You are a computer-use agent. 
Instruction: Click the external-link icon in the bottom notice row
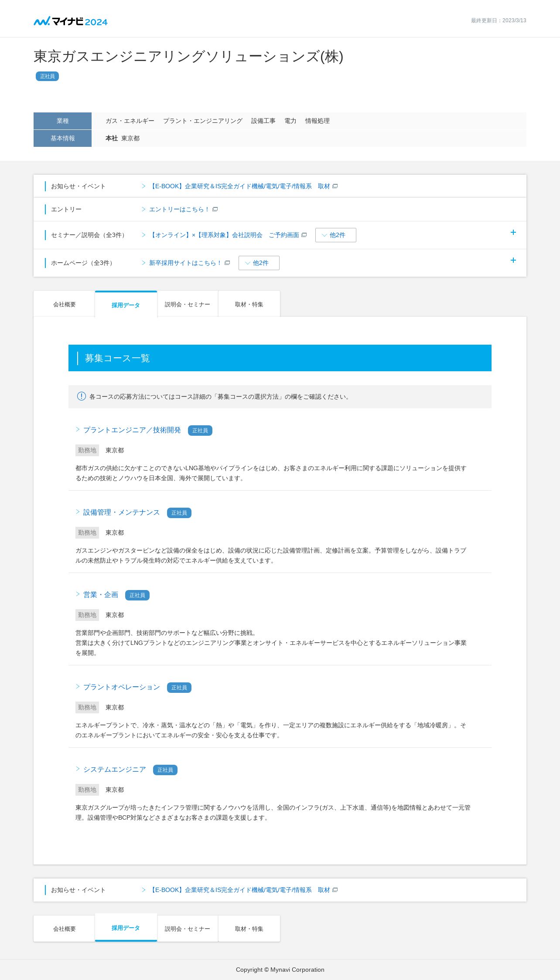point(335,890)
